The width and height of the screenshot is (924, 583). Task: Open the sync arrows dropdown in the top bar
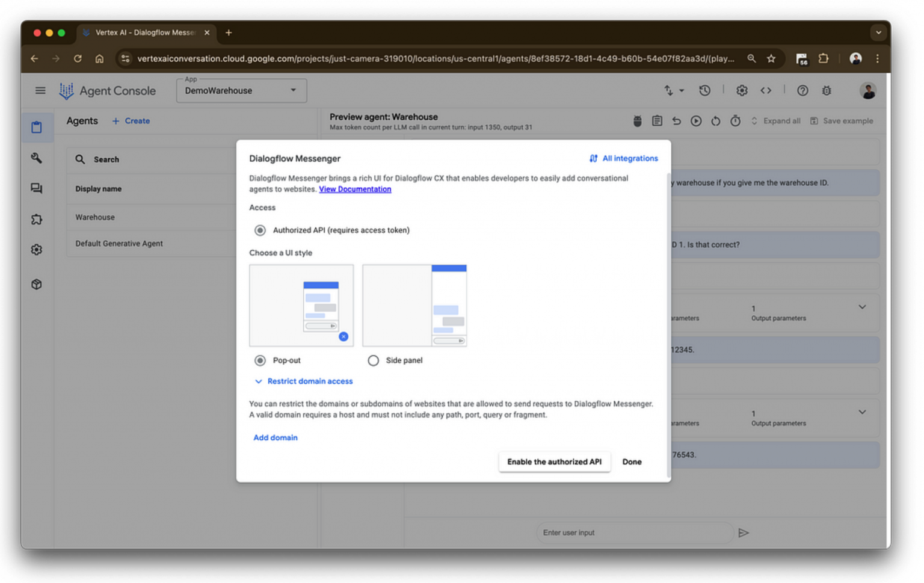pos(674,90)
